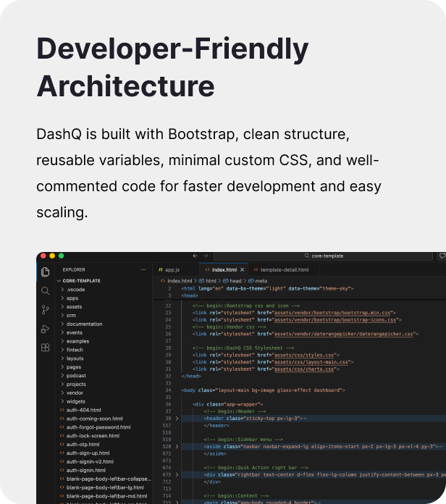Screen dimensions: 446x504
Task: Unfold the header code at line 38
Action: (177, 419)
